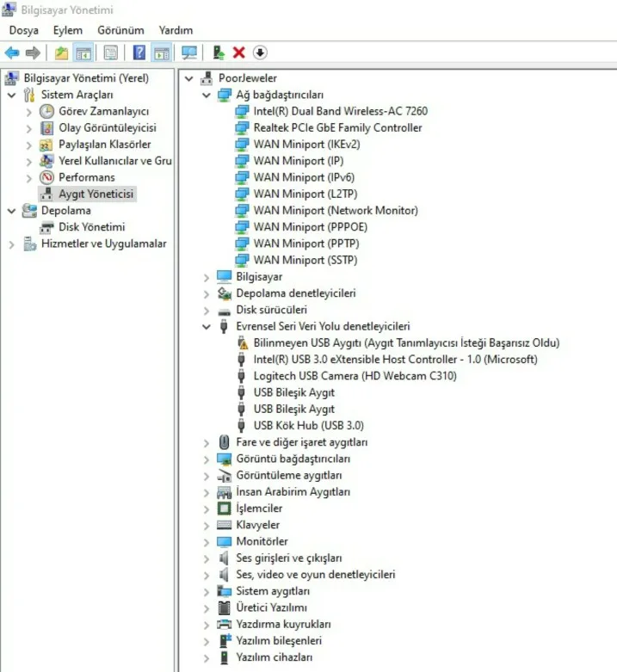Select Ses, video ve oyun denetleyicileri
Image resolution: width=617 pixels, height=672 pixels.
point(316,574)
